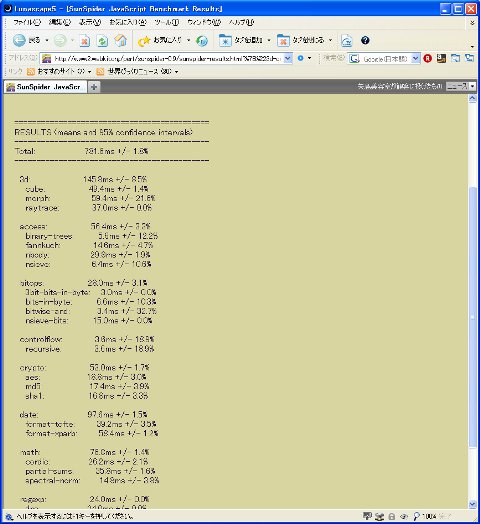Expand the menu bar overflow chevron
Image resolution: width=480 pixels, height=524 pixels.
click(472, 23)
